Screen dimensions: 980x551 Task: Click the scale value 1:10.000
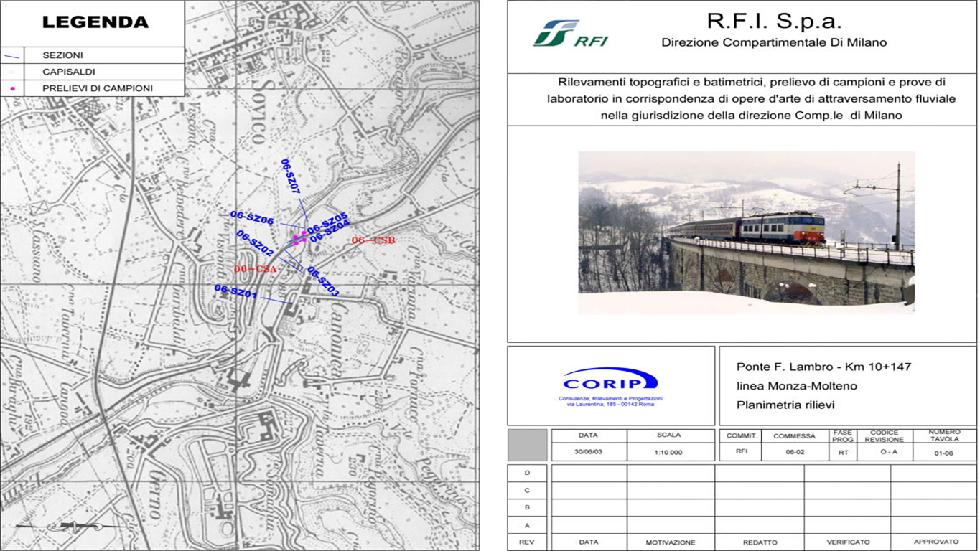pyautogui.click(x=669, y=452)
